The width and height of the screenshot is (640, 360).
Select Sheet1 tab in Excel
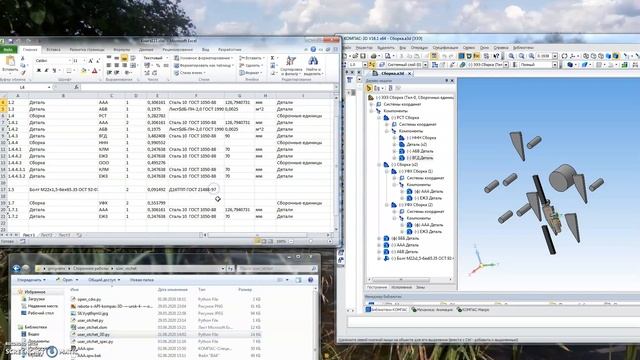coord(29,235)
